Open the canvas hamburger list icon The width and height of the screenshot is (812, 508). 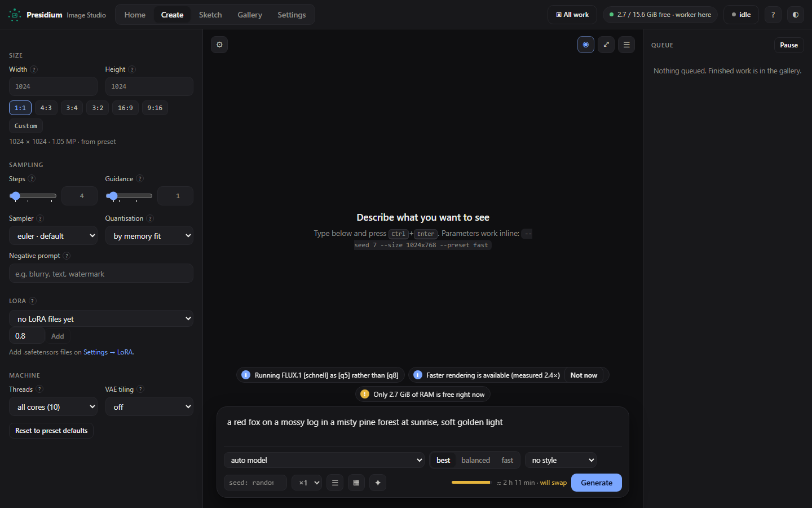(626, 45)
